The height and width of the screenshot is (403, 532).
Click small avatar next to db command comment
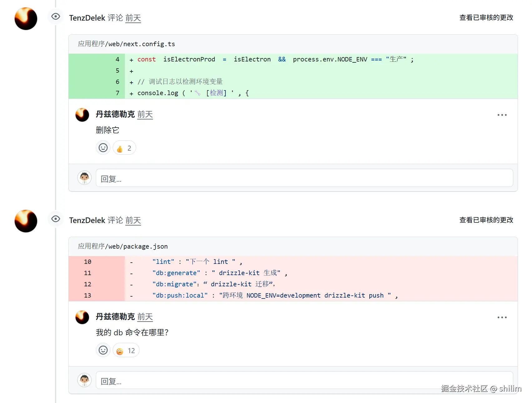[82, 317]
